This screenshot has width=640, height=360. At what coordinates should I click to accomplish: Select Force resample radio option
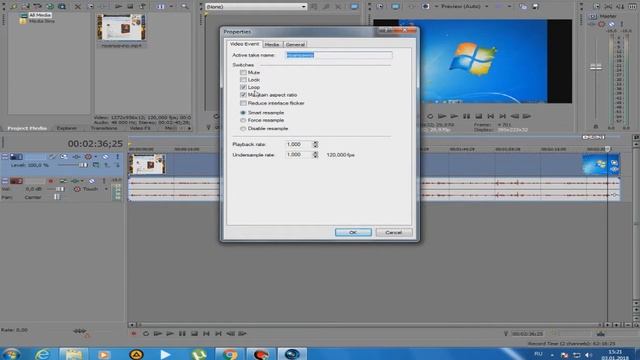243,120
